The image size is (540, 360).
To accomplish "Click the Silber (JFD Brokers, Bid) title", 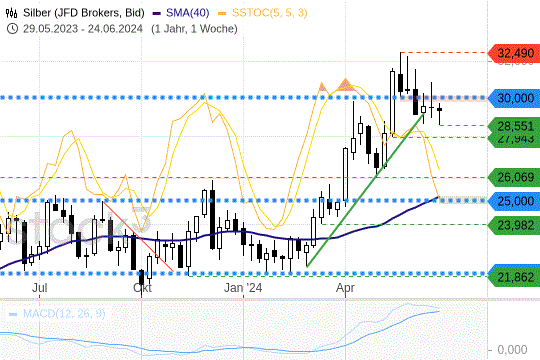I will [84, 13].
